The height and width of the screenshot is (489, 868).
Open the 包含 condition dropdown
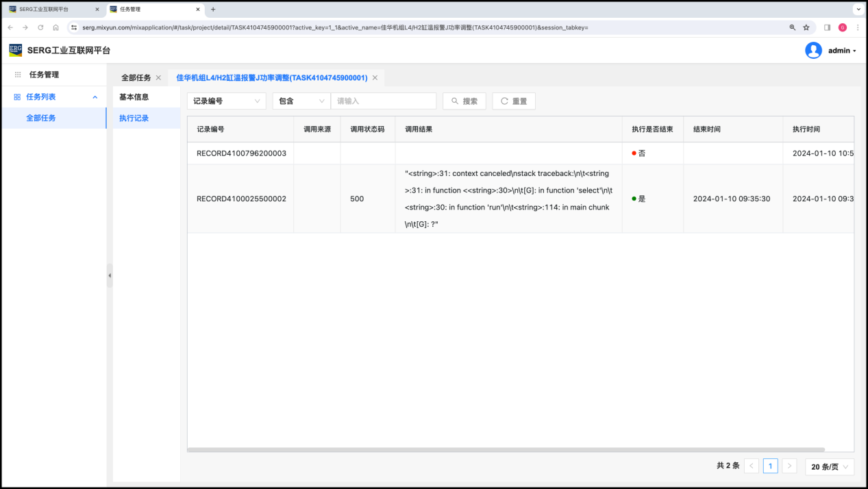pyautogui.click(x=301, y=101)
